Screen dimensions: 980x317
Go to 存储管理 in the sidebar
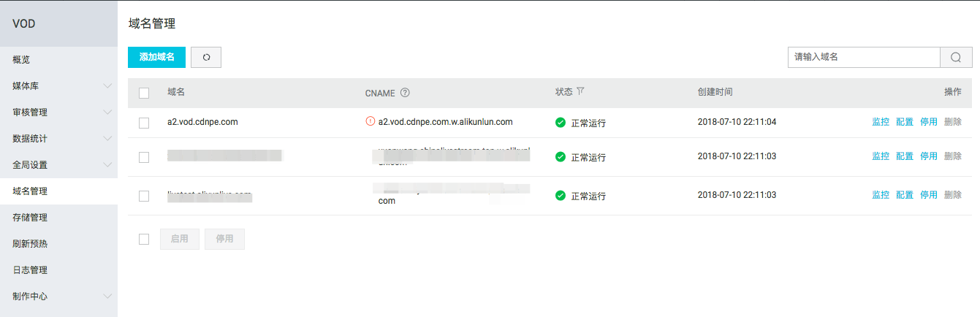tap(58, 218)
